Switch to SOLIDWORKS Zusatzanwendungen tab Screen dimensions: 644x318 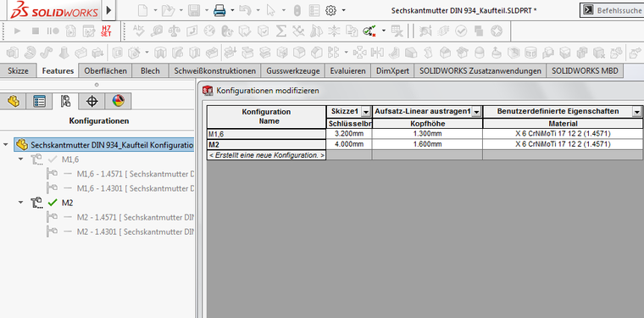pos(480,70)
